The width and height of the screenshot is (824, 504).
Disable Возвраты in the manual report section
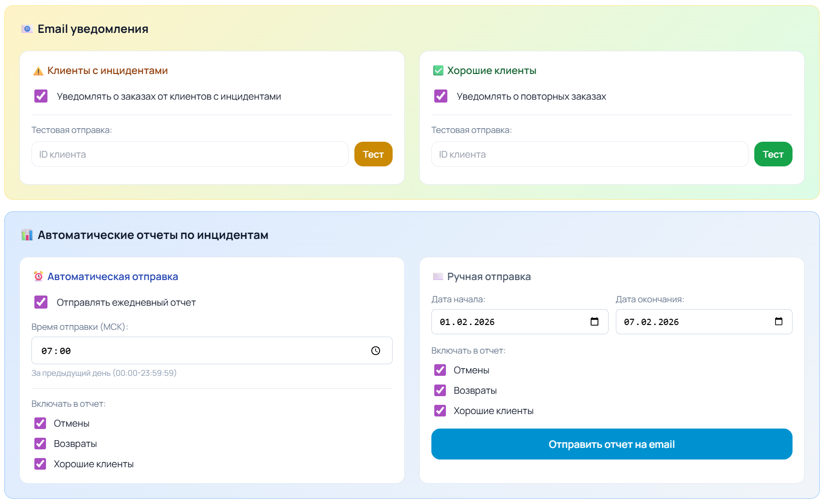[440, 390]
